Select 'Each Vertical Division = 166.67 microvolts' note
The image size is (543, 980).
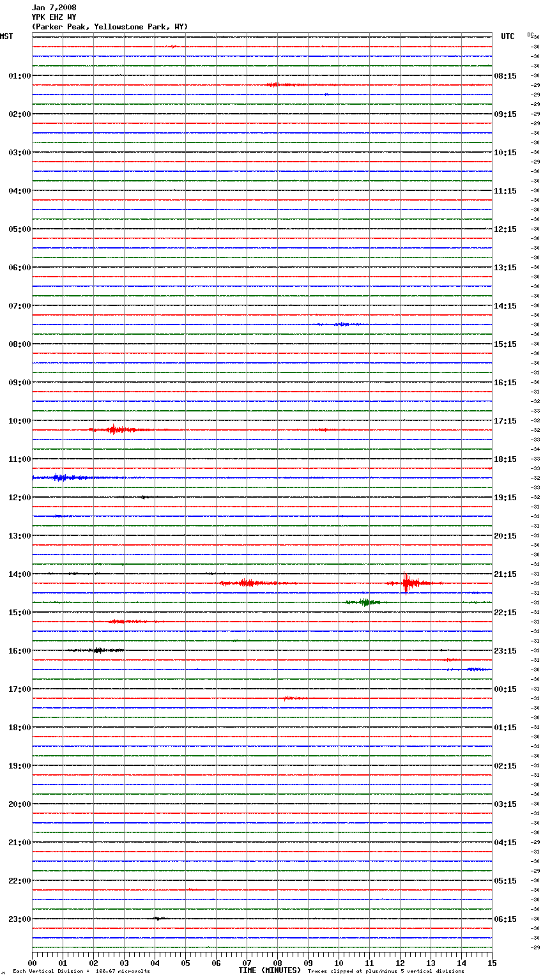81,972
